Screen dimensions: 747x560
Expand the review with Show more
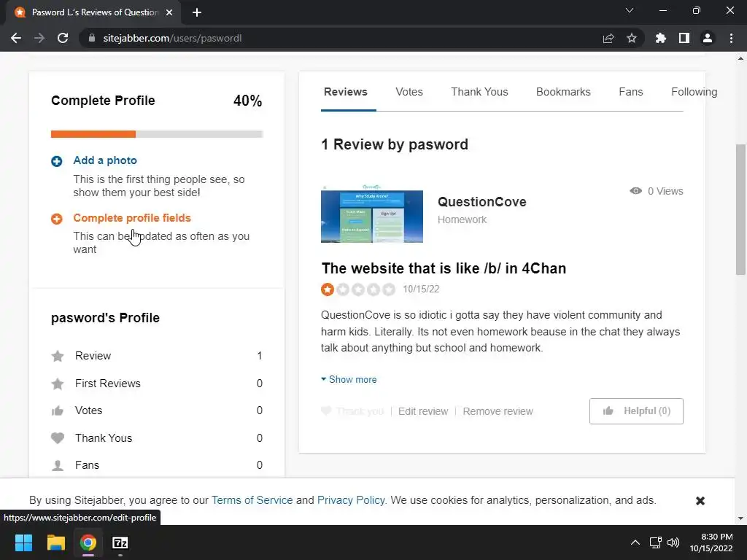[x=349, y=380]
